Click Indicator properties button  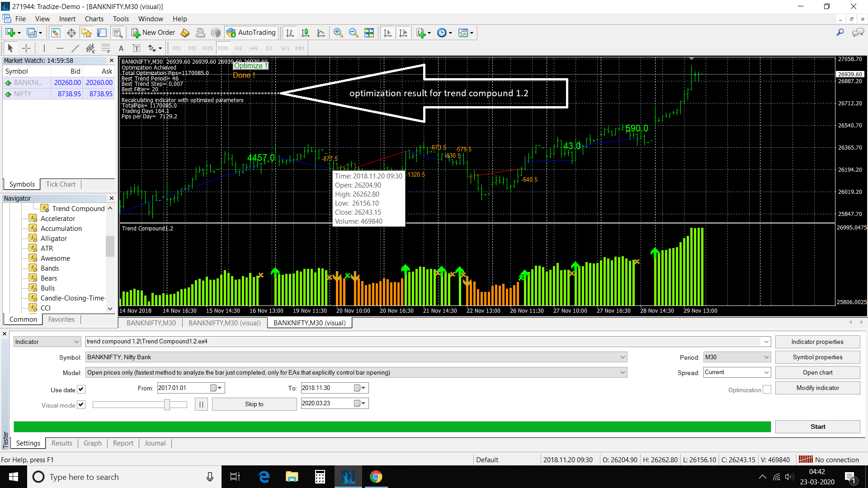[x=817, y=342]
